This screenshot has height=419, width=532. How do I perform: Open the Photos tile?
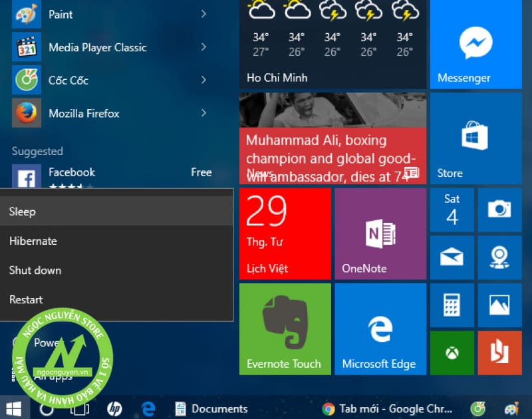[499, 305]
